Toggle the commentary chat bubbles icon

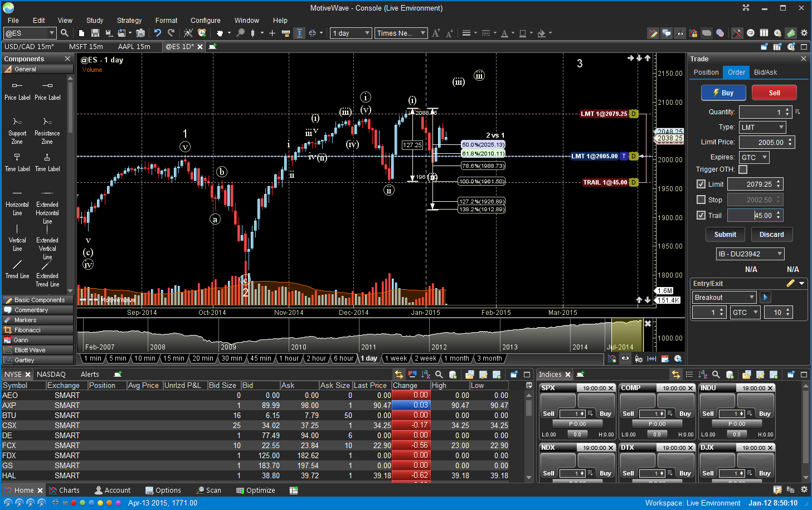coord(666,33)
